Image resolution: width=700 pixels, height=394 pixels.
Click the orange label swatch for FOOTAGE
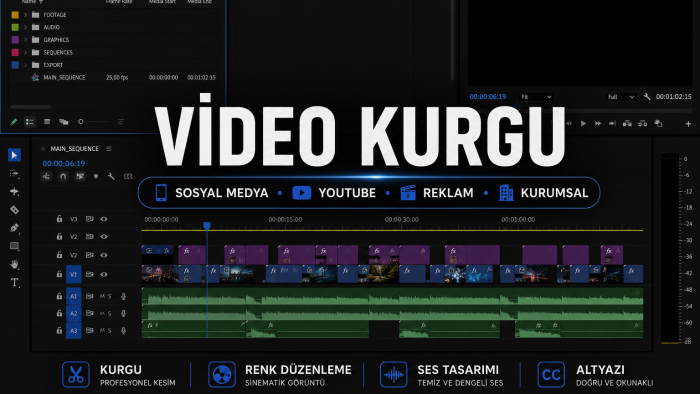[x=15, y=15]
